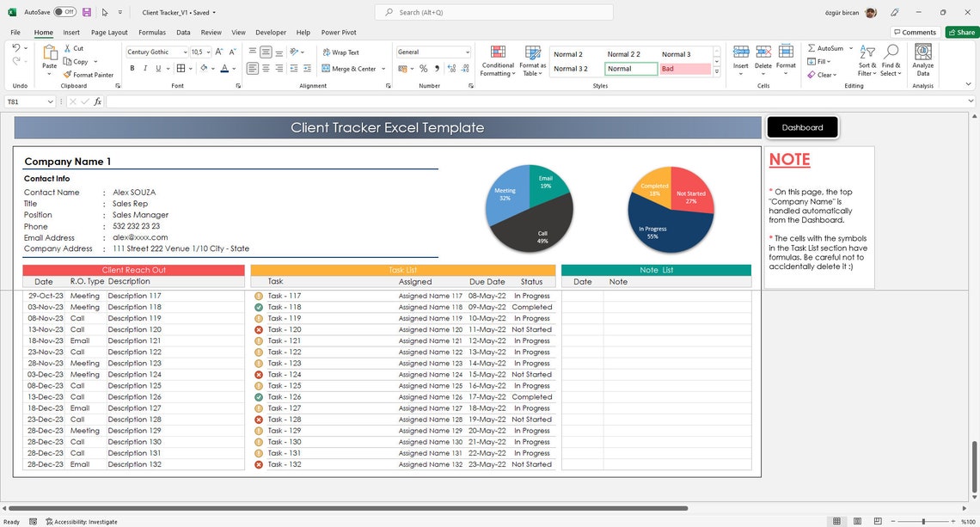Click the Dashboard button
This screenshot has height=527, width=980.
coord(801,126)
